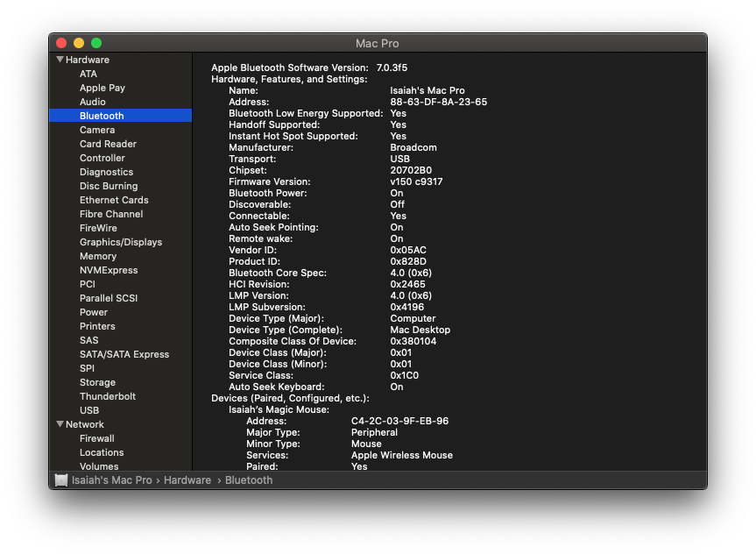Select Bluetooth address 88-63-DF-8A-23-65

pyautogui.click(x=439, y=102)
